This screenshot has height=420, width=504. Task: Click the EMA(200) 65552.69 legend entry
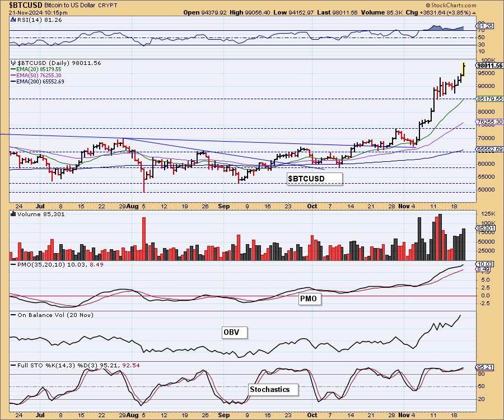coord(40,82)
